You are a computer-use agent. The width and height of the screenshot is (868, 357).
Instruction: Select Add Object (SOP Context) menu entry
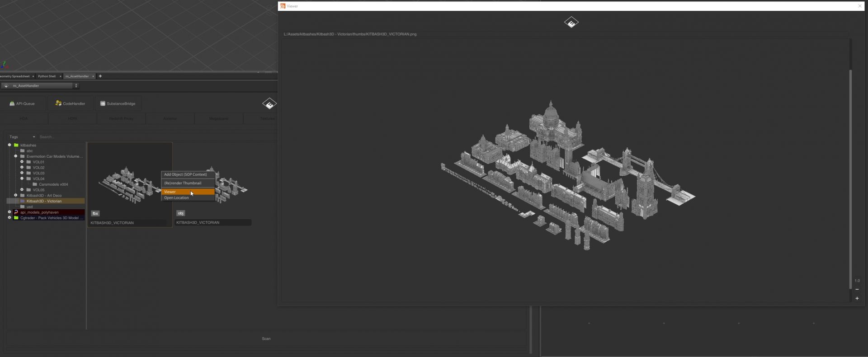[x=185, y=174]
